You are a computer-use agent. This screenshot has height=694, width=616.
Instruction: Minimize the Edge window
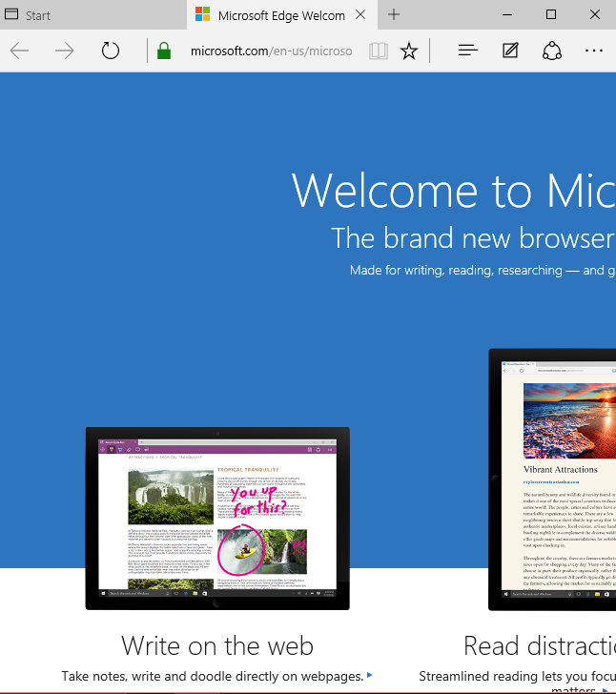point(507,14)
